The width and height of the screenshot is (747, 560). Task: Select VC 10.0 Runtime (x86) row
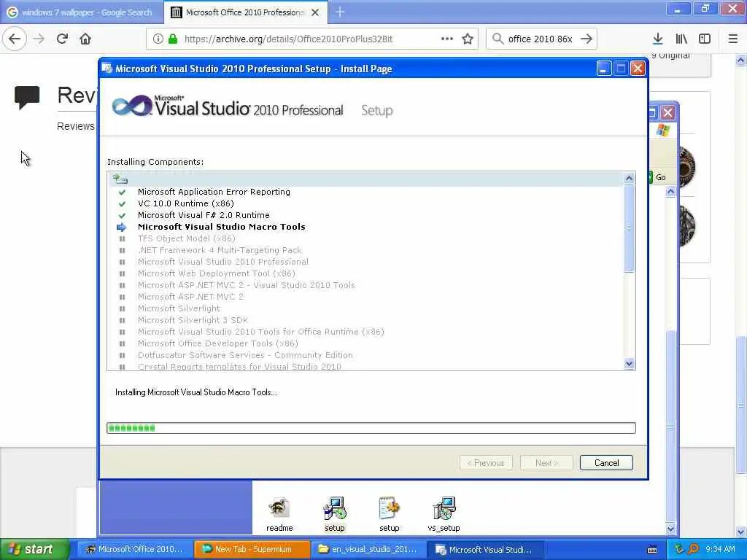coord(186,203)
